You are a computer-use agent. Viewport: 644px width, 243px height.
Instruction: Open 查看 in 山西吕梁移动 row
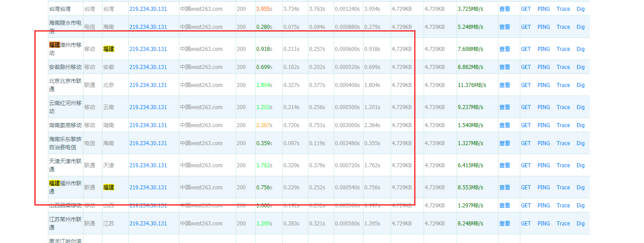coord(504,206)
